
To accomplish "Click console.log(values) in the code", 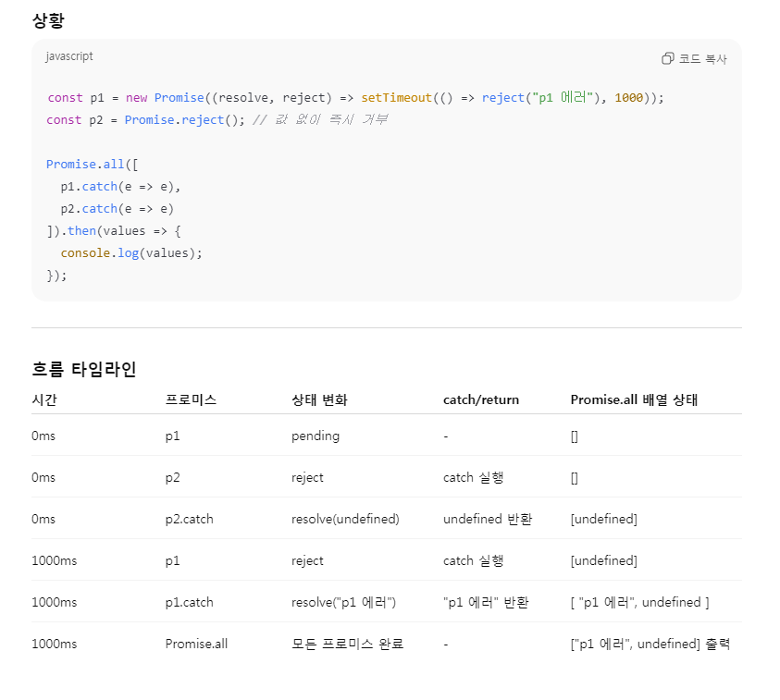I will [130, 252].
